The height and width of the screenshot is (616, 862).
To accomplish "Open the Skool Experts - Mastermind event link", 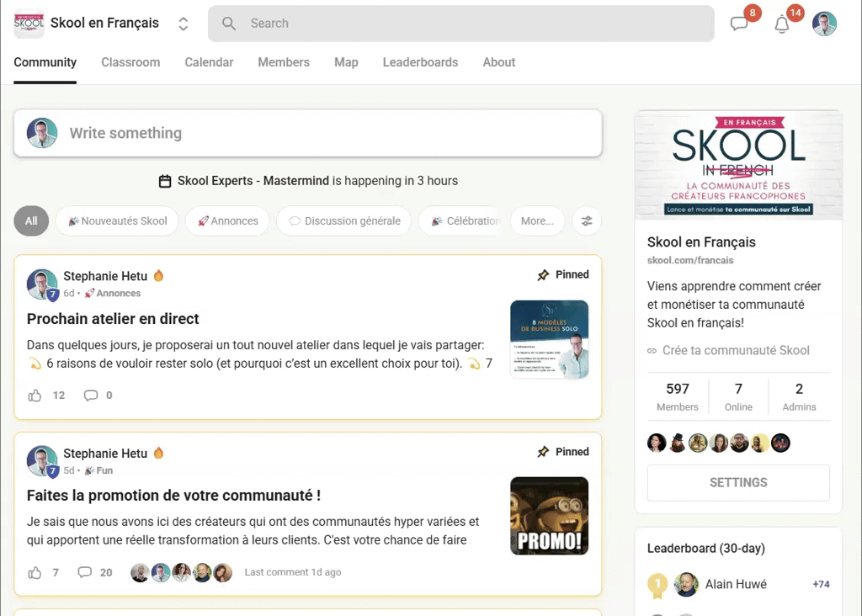I will click(x=253, y=181).
